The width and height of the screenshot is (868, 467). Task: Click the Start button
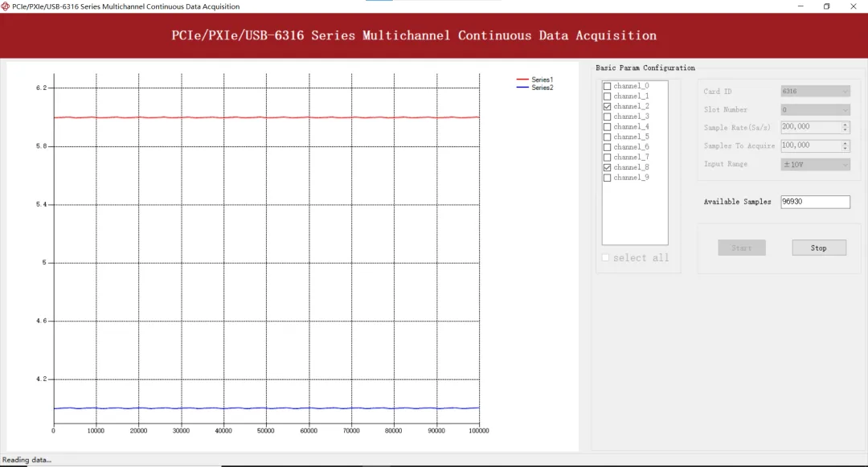[742, 248]
